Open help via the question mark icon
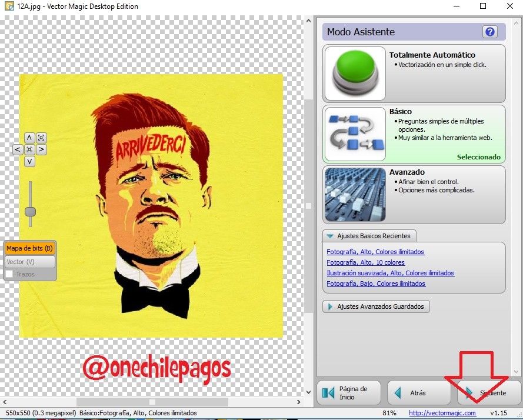The width and height of the screenshot is (523, 420). click(x=490, y=32)
